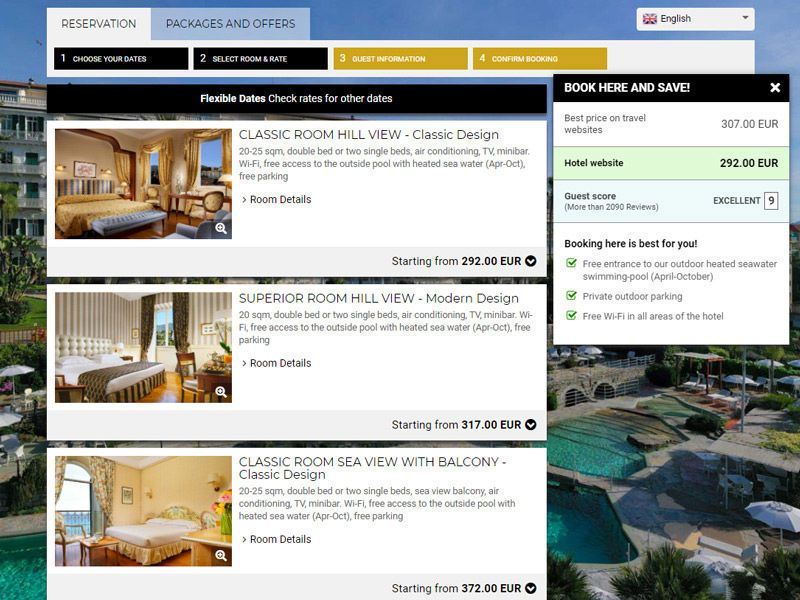Click zoom icon on Superior Room photo
Viewport: 800px width, 600px height.
point(221,392)
